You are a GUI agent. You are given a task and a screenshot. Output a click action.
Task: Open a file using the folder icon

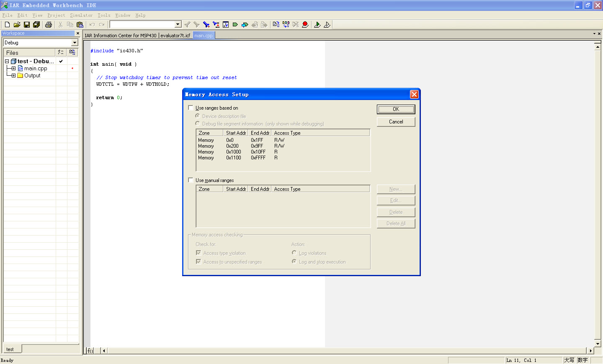click(17, 25)
